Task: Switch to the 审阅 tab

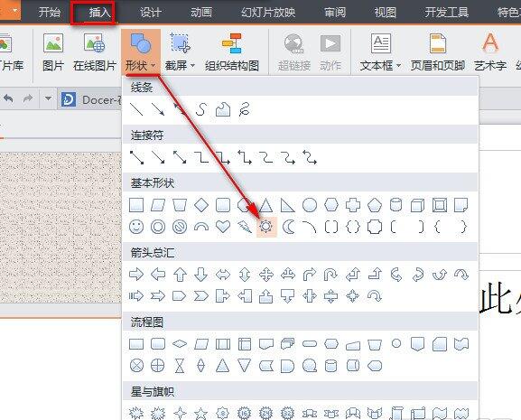Action: tap(335, 13)
